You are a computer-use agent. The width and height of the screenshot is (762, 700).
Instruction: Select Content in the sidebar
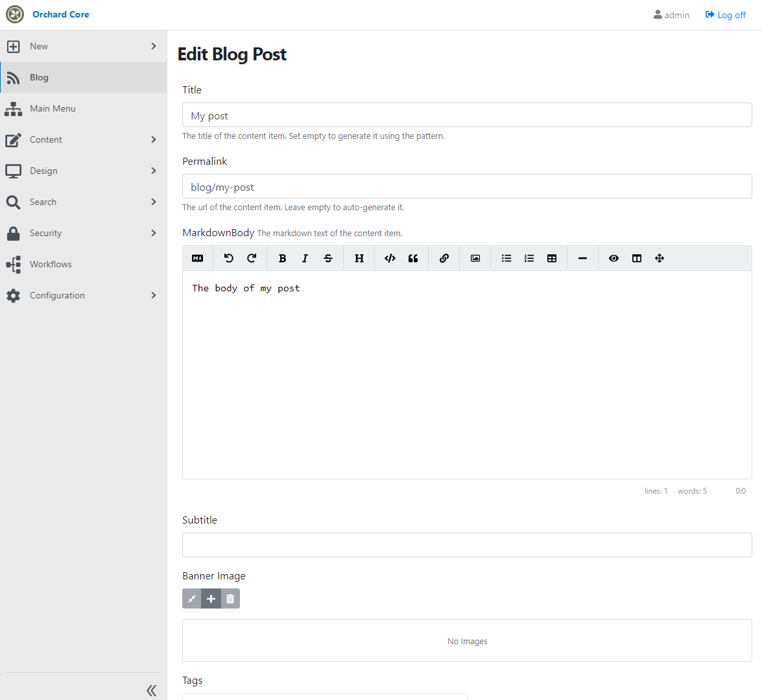tap(84, 139)
